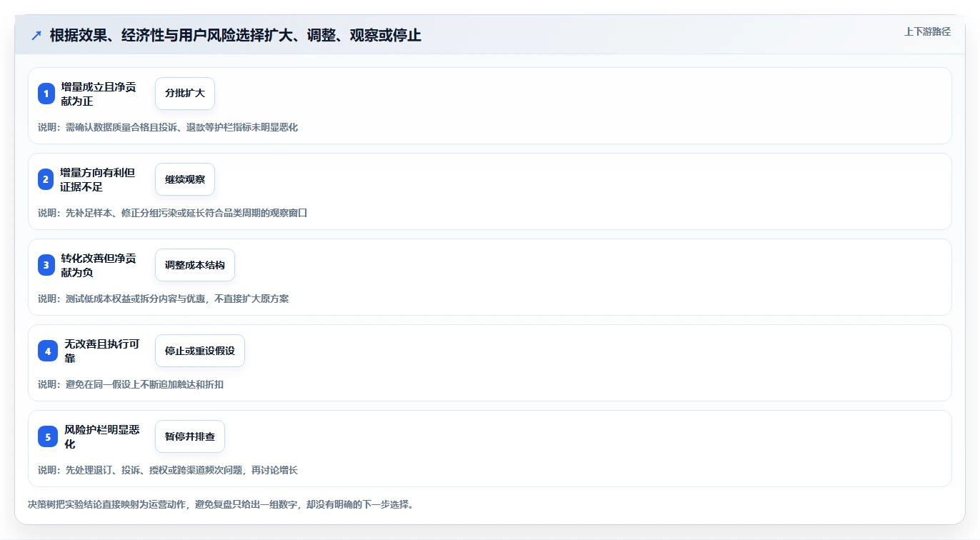This screenshot has height=540, width=980.
Task: Select the 风险护栏明显恶化 condition text
Action: (101, 436)
